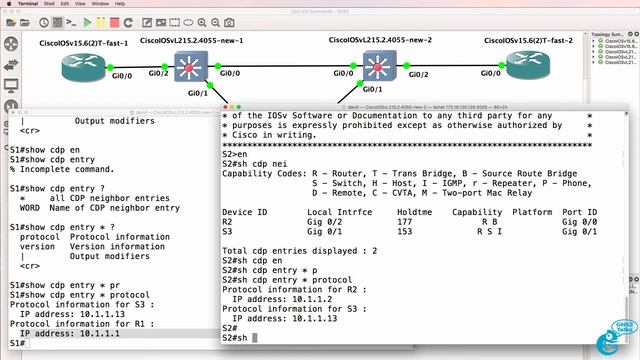Click label CiscoIOSvL215.2.4055-new-1
Screen dimensions: 640x360
(191, 40)
